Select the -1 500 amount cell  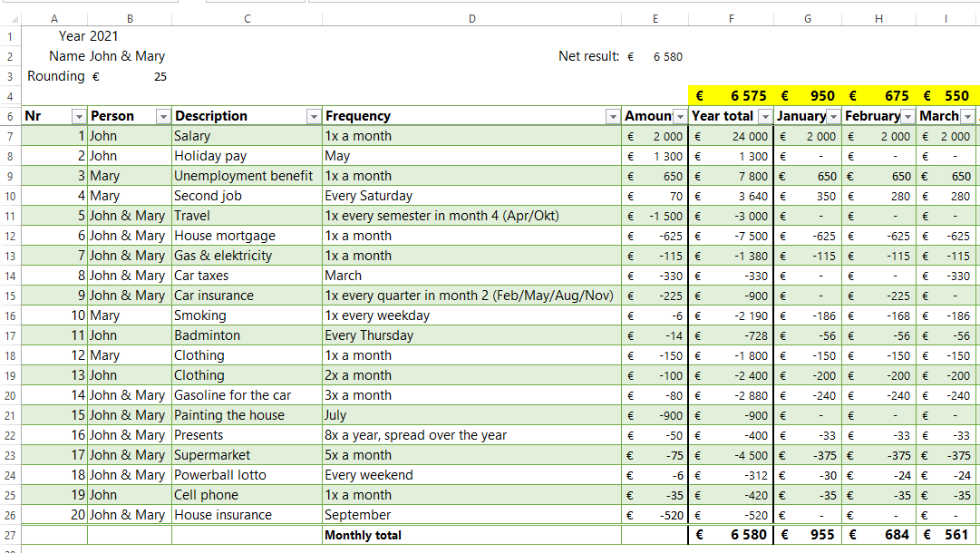click(655, 216)
